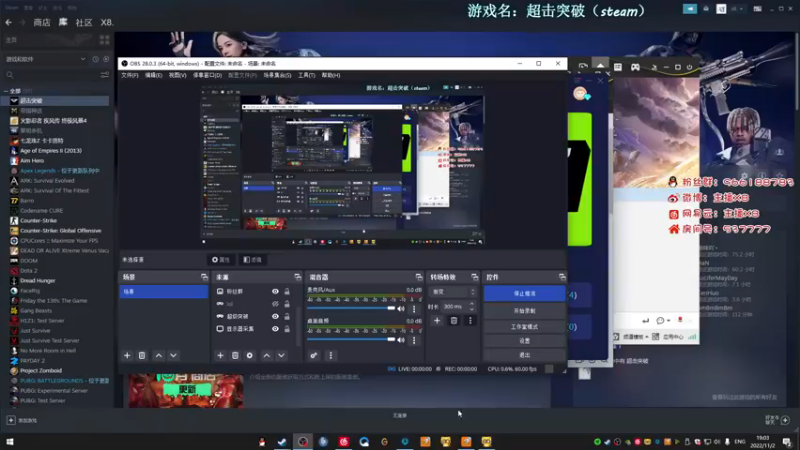Open OBS 文件(F) menu
This screenshot has height=450, width=800.
tap(130, 75)
